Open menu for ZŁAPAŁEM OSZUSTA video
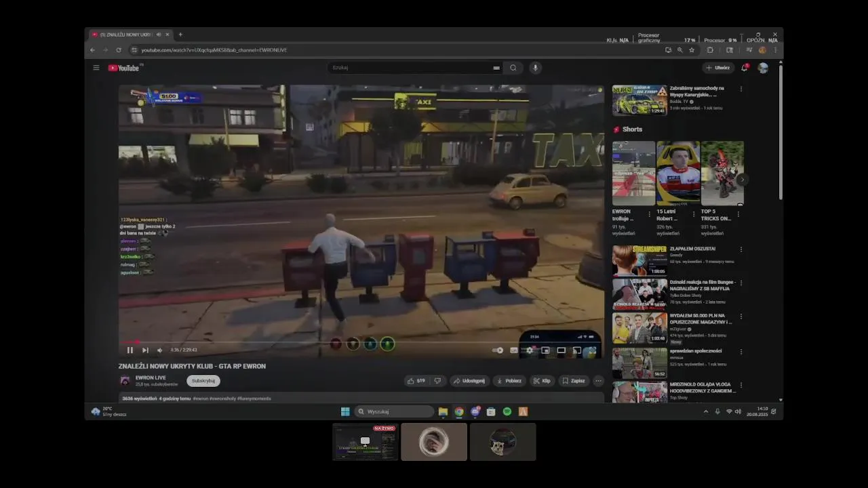The height and width of the screenshot is (488, 868). click(741, 249)
